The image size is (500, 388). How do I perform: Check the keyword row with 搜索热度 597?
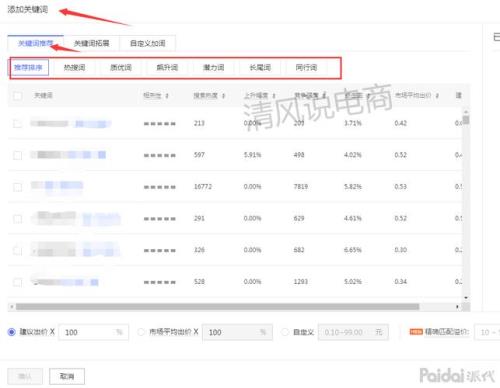pyautogui.click(x=18, y=155)
